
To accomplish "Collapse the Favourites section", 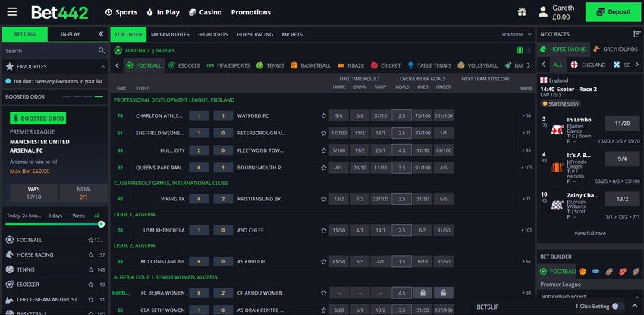I will (x=102, y=67).
